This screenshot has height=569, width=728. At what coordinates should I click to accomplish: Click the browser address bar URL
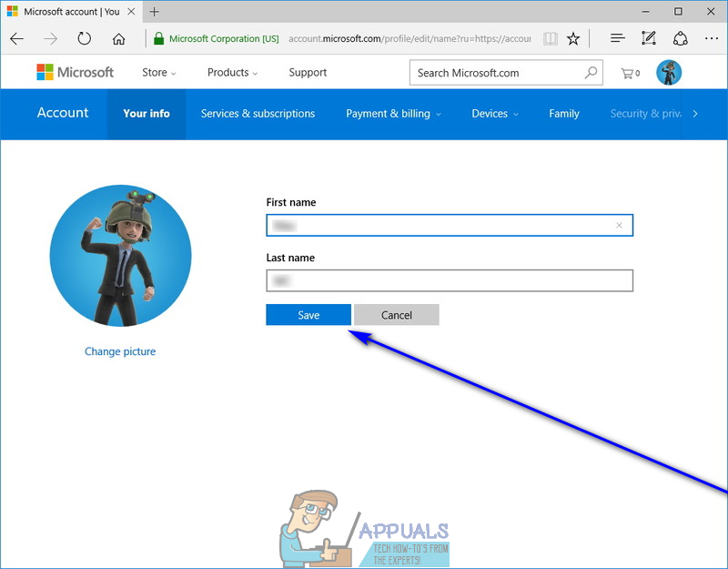click(x=409, y=38)
